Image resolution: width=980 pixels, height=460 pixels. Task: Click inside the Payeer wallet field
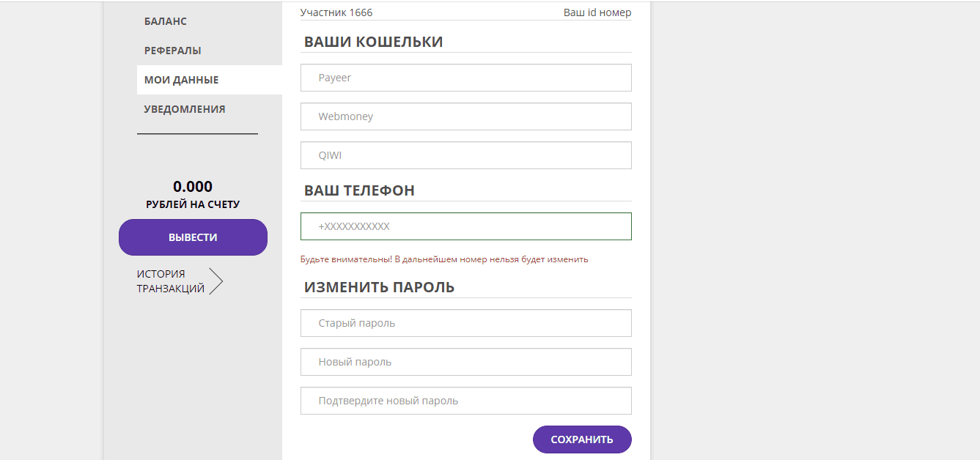[x=466, y=78]
